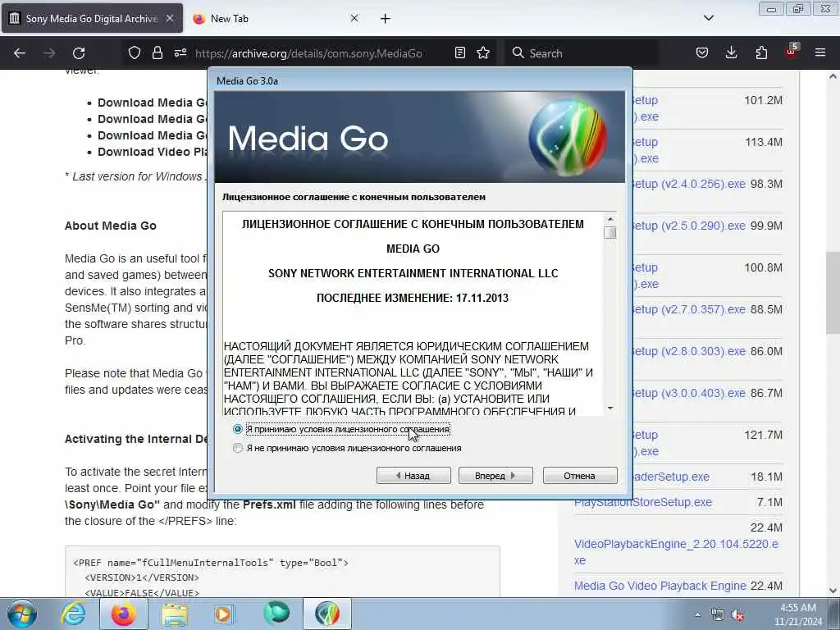Click the muted volume tray icon
Image resolution: width=840 pixels, height=630 pixels.
click(738, 615)
